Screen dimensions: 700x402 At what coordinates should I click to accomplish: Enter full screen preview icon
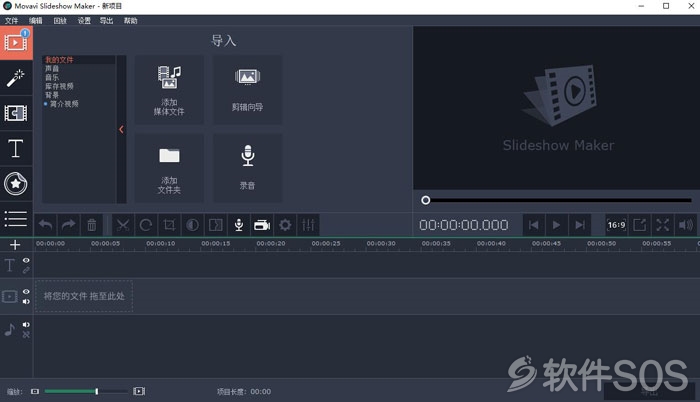tap(662, 225)
